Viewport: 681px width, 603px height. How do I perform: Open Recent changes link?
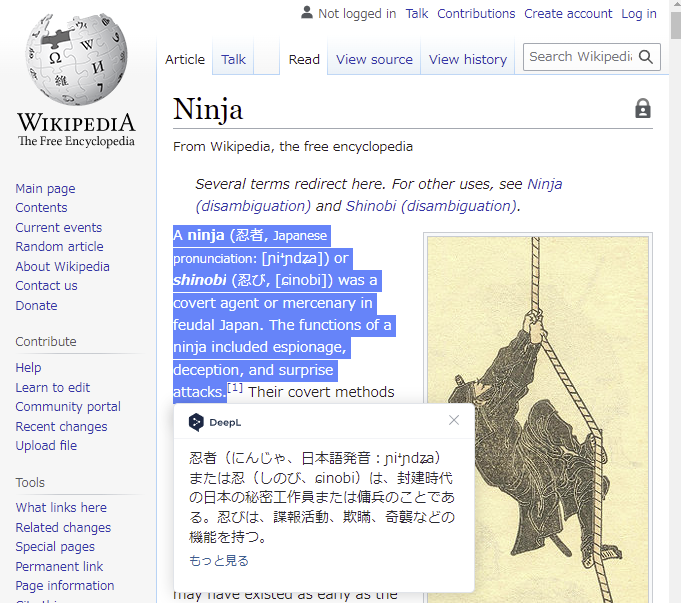61,427
